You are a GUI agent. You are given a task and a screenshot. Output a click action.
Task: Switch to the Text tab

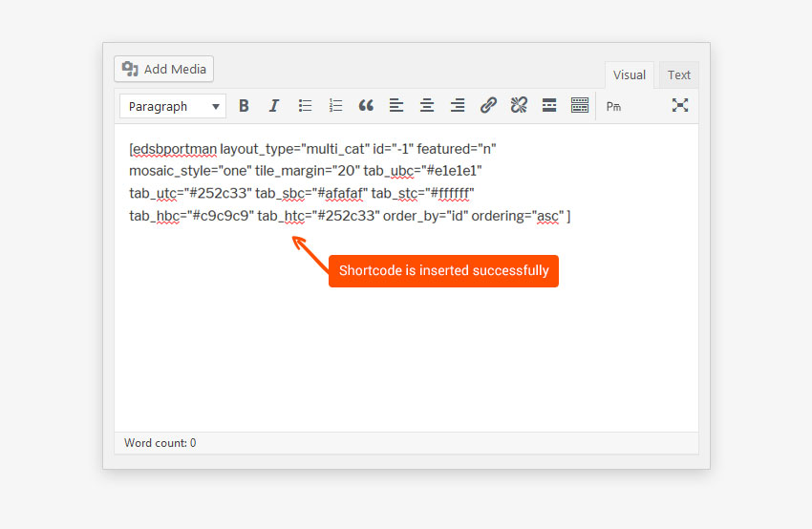tap(679, 75)
